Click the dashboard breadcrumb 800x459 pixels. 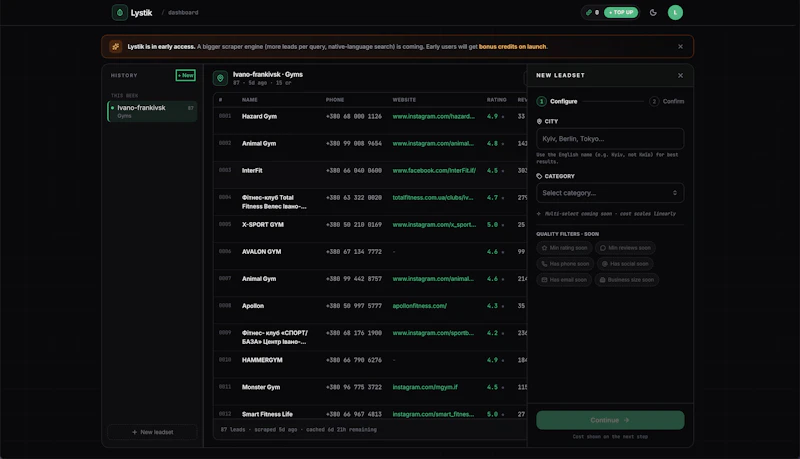183,12
